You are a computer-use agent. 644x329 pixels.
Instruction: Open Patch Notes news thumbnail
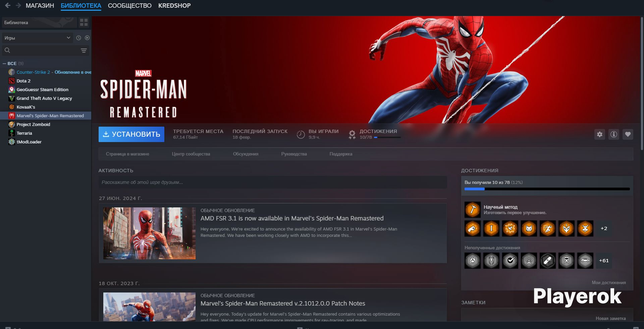[149, 307]
